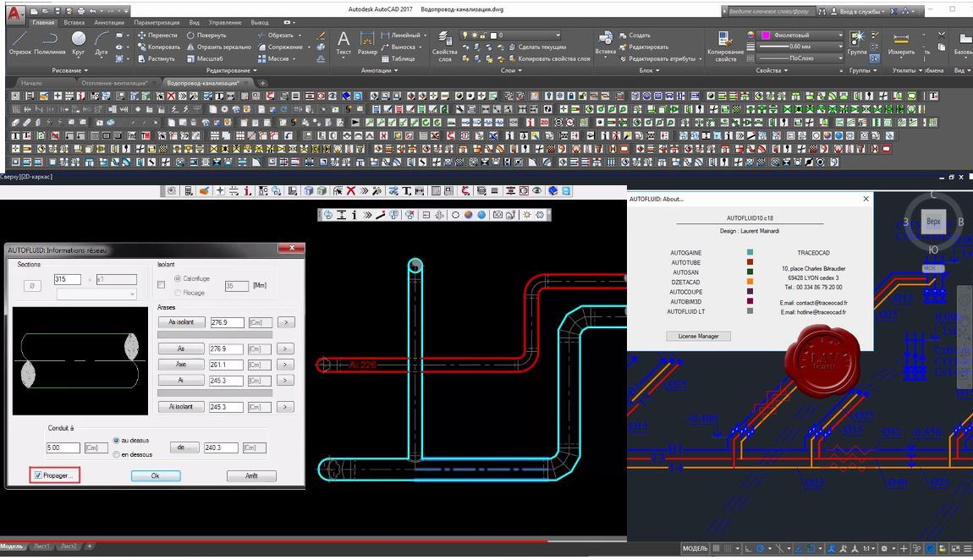Click the print icon in quick access toolbar

(81, 11)
